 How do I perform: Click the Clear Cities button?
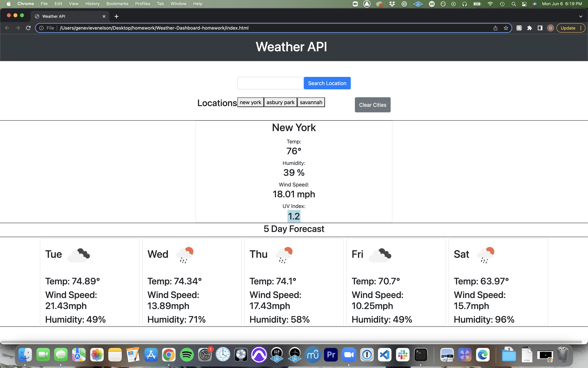point(372,105)
